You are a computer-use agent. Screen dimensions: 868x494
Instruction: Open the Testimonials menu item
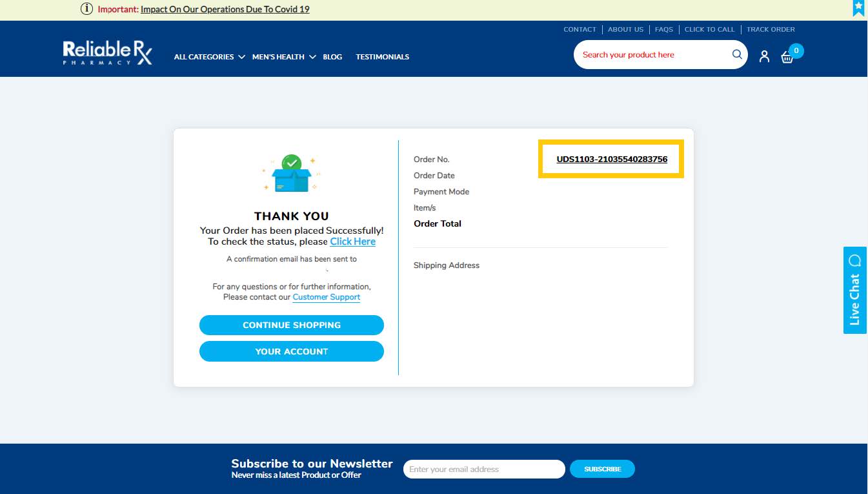[383, 57]
